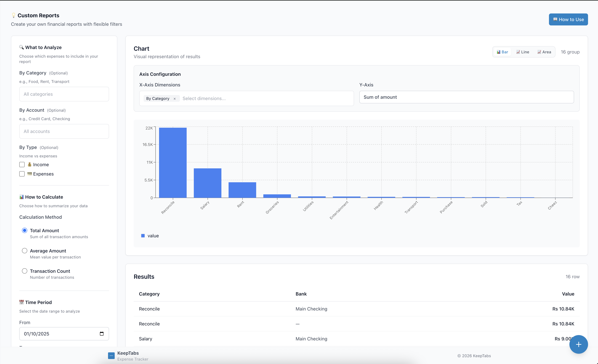Switch chart to Line view
Viewport: 598px width, 364px height.
pos(523,52)
